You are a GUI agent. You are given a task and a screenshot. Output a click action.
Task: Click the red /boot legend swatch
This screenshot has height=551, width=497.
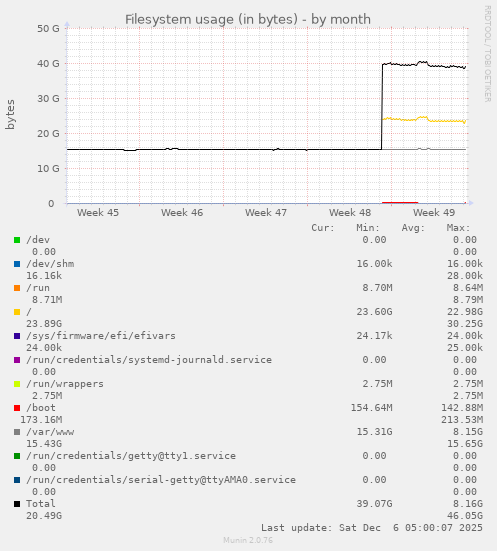[x=17, y=408]
